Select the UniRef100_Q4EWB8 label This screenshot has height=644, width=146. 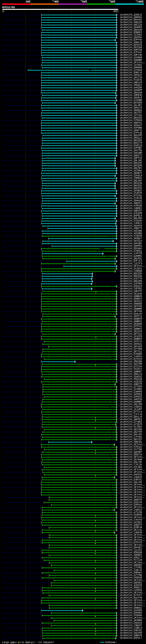(x=131, y=60)
